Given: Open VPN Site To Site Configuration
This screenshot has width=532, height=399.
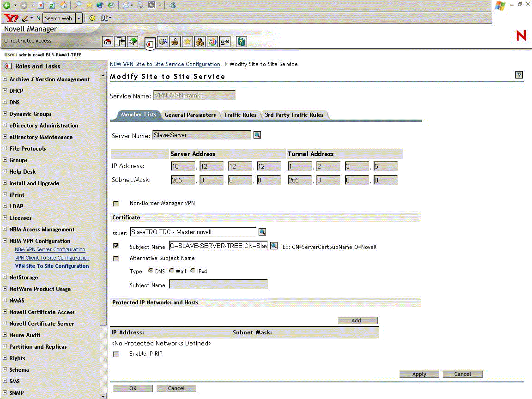Looking at the screenshot, I should [52, 266].
